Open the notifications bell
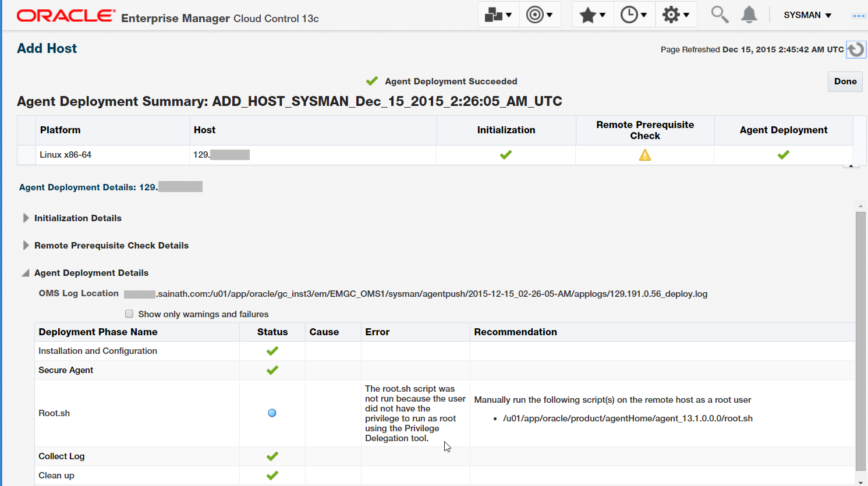Image resolution: width=868 pixels, height=486 pixels. [749, 15]
